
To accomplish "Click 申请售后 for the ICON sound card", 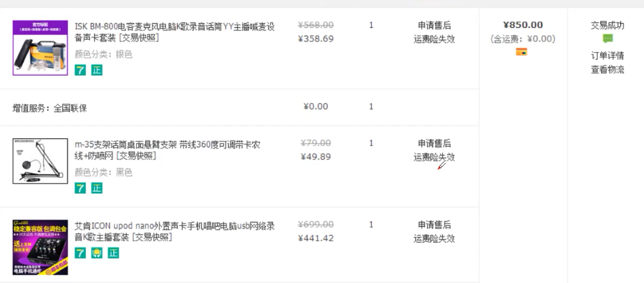I will click(x=434, y=225).
